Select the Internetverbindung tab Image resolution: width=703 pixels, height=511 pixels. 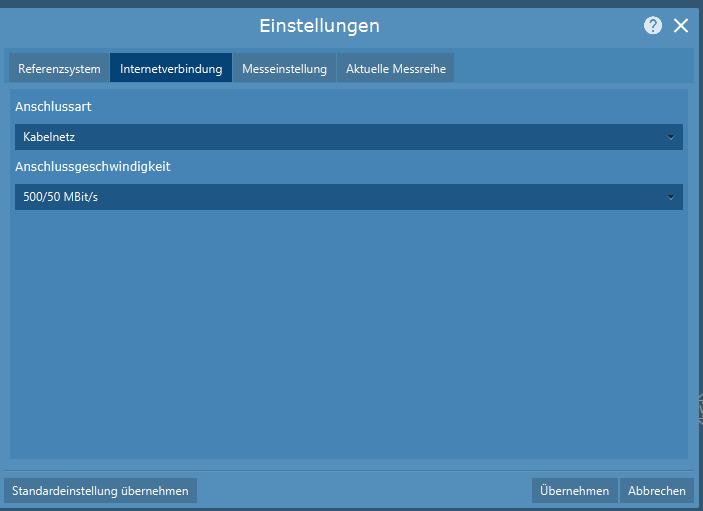(171, 69)
